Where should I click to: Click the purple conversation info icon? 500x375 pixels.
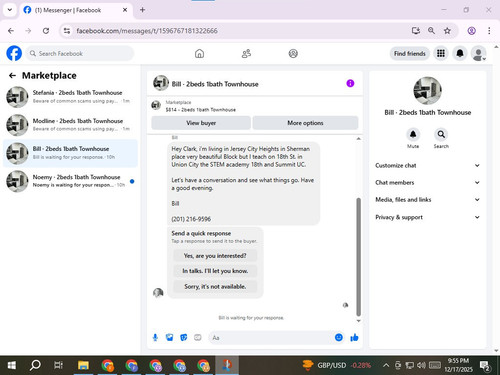click(350, 83)
